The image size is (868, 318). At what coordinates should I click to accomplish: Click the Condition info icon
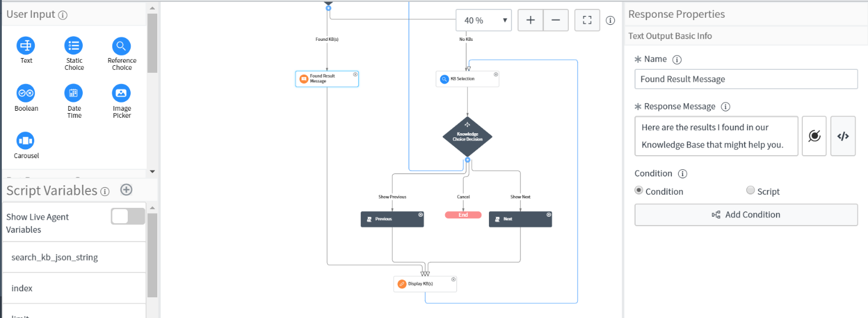(682, 174)
